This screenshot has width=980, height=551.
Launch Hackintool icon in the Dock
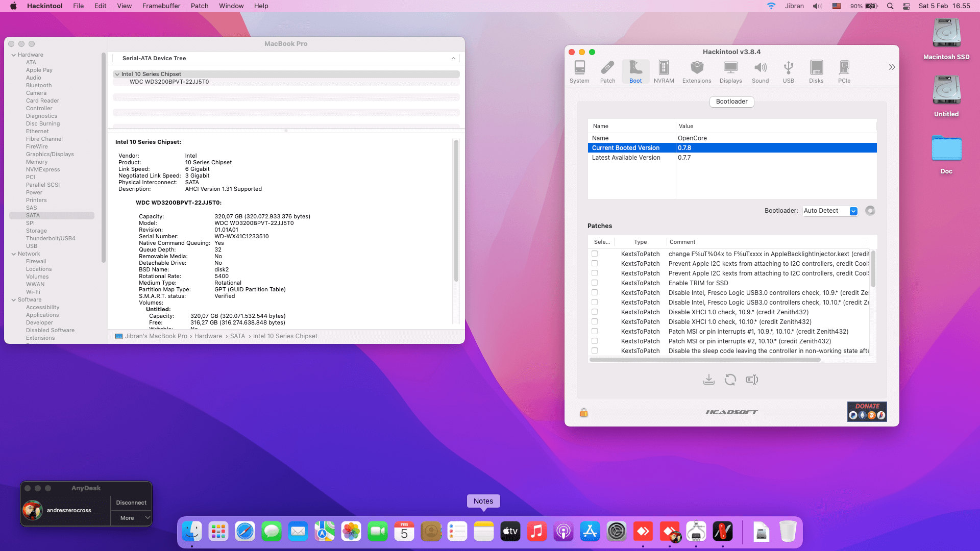(722, 532)
